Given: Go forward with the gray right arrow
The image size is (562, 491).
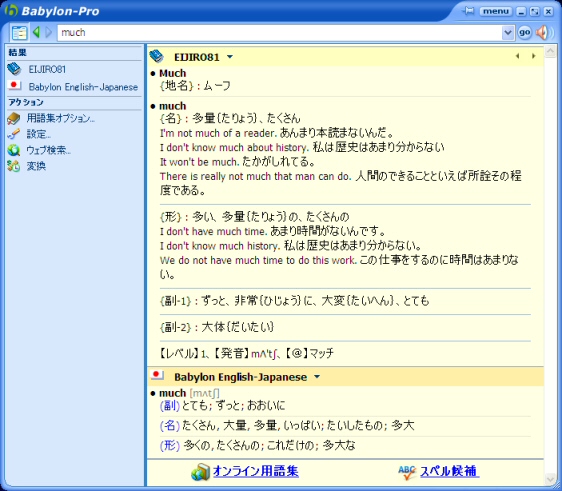Looking at the screenshot, I should [x=49, y=32].
